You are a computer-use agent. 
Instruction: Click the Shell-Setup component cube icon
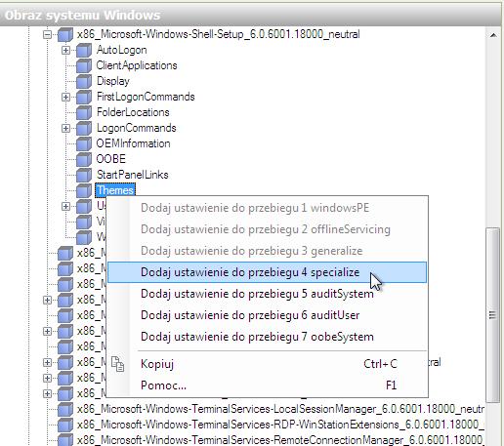[x=65, y=34]
